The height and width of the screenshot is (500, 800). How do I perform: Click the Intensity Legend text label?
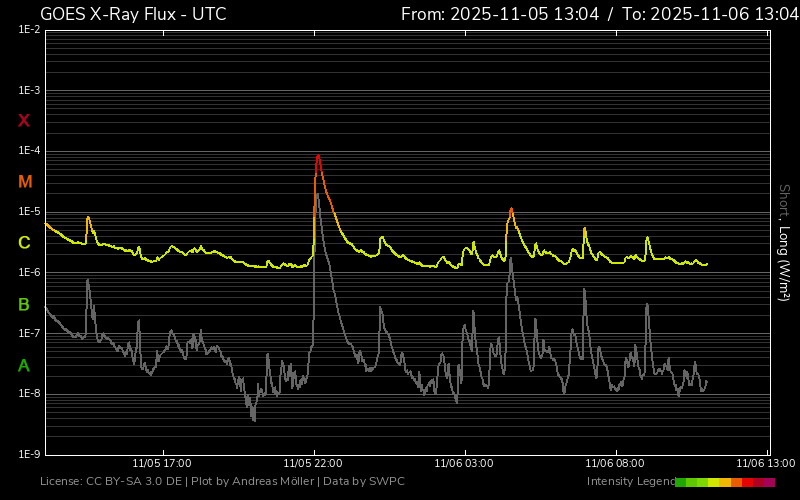click(x=629, y=482)
